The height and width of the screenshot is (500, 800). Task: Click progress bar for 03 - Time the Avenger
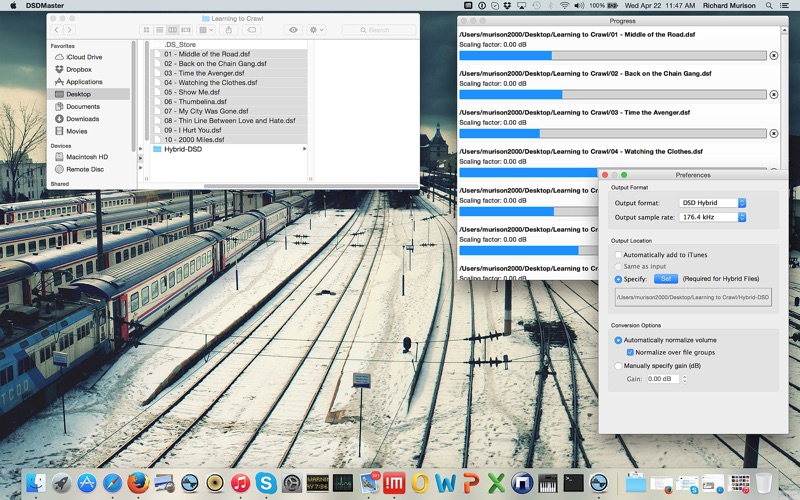612,134
